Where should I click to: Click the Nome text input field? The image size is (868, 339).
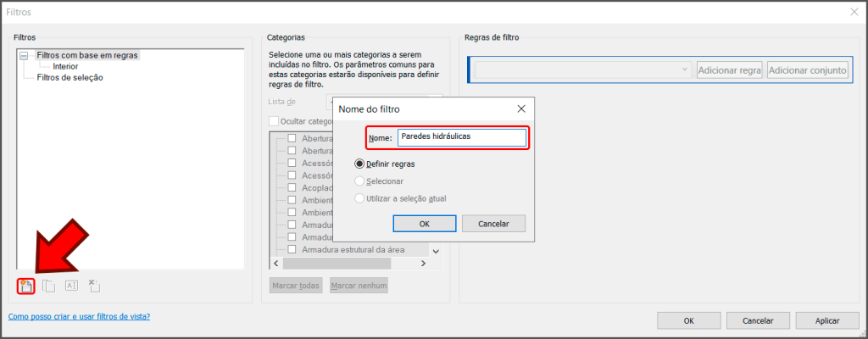point(462,137)
